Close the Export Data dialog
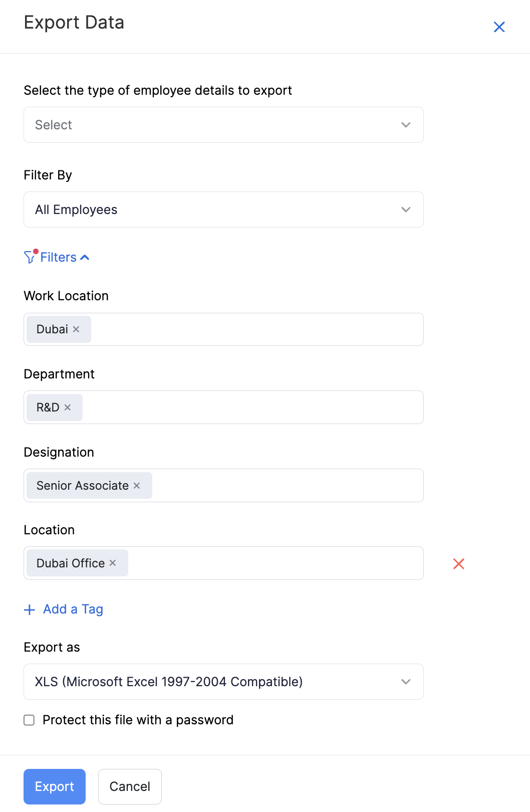Screen dimensions: 530x812 499,27
